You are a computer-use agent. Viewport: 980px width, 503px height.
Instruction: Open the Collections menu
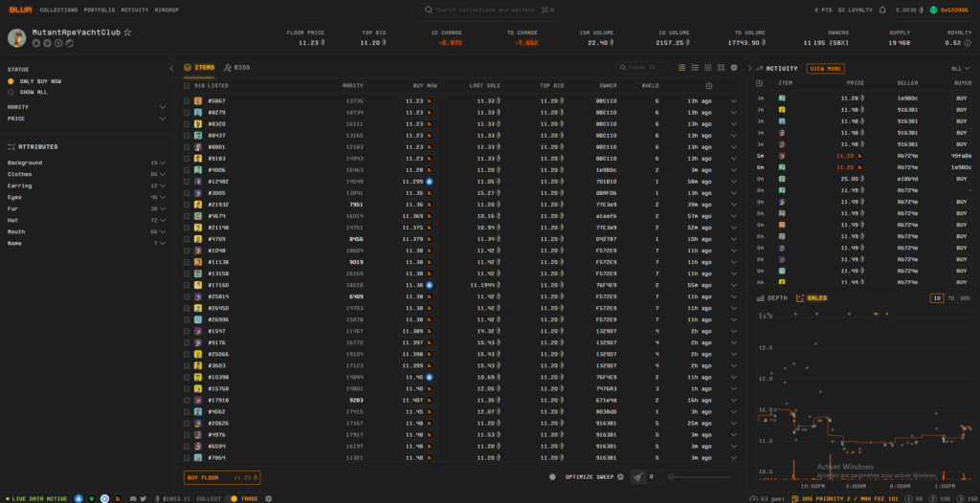tap(58, 10)
